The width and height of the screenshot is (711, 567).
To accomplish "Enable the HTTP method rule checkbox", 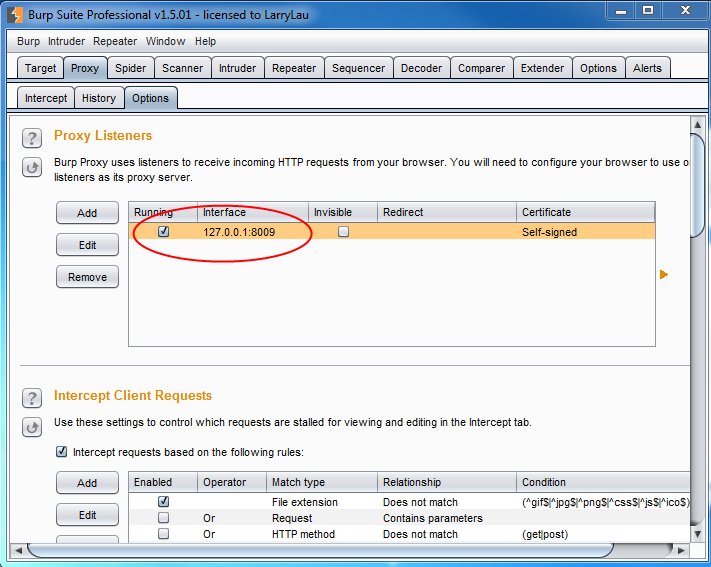I will click(x=163, y=533).
